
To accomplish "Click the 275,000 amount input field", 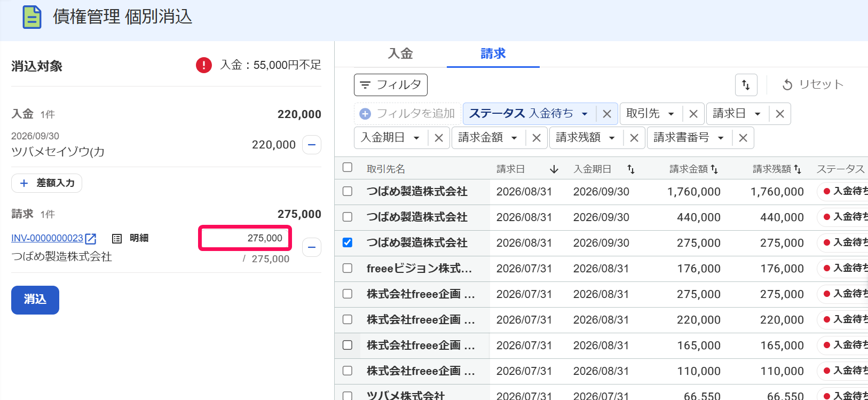I will point(245,238).
